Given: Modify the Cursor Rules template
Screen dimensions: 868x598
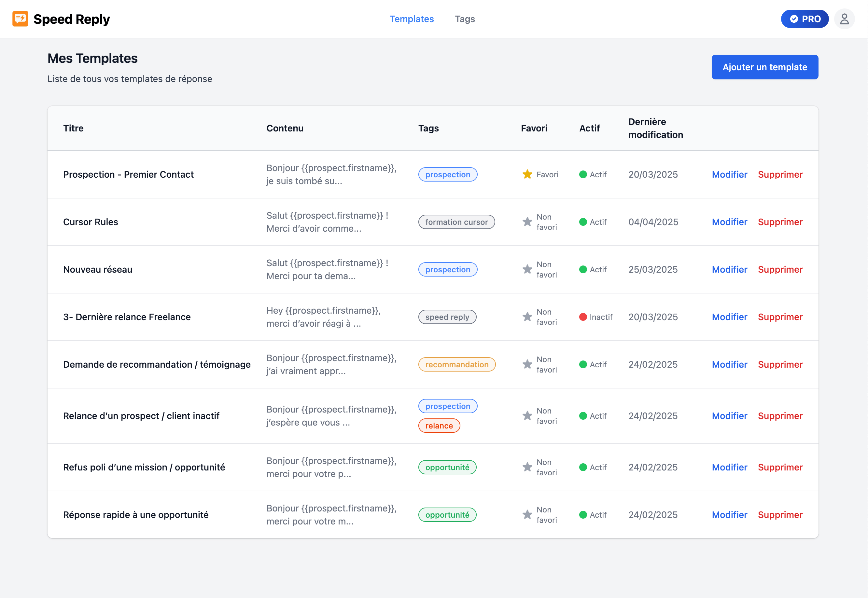Looking at the screenshot, I should tap(729, 222).
